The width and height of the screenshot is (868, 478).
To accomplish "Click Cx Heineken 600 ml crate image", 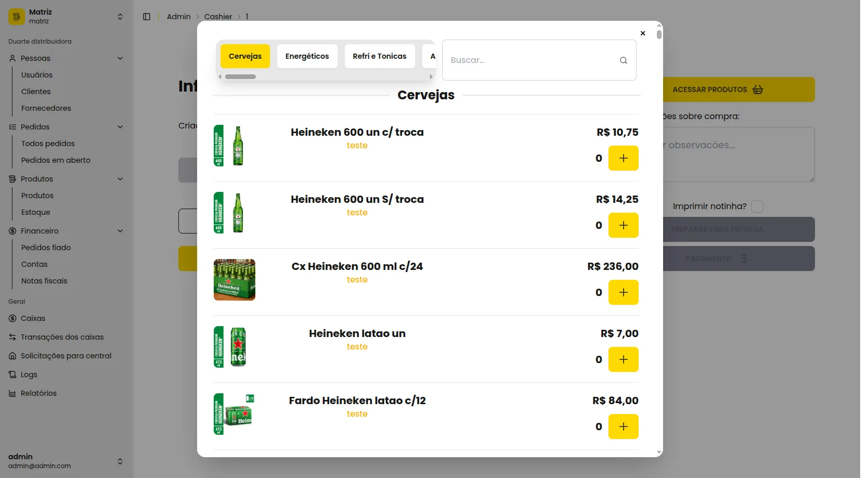I will [x=235, y=280].
